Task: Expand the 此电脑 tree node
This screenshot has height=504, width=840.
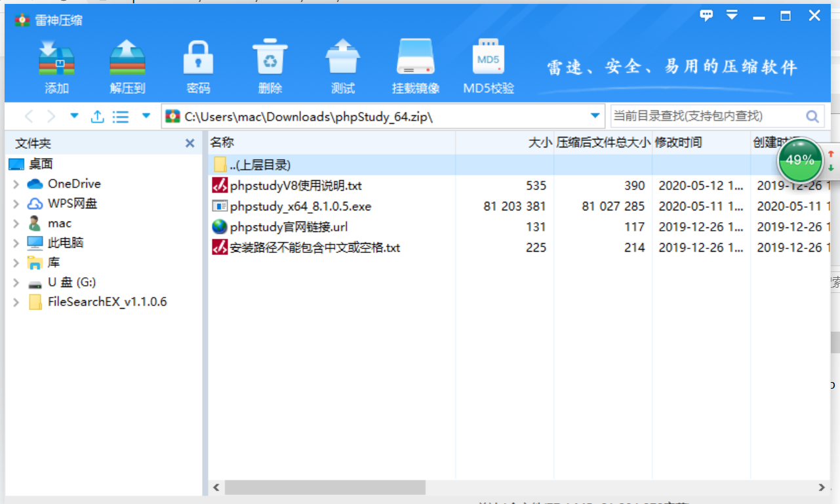Action: pyautogui.click(x=16, y=243)
